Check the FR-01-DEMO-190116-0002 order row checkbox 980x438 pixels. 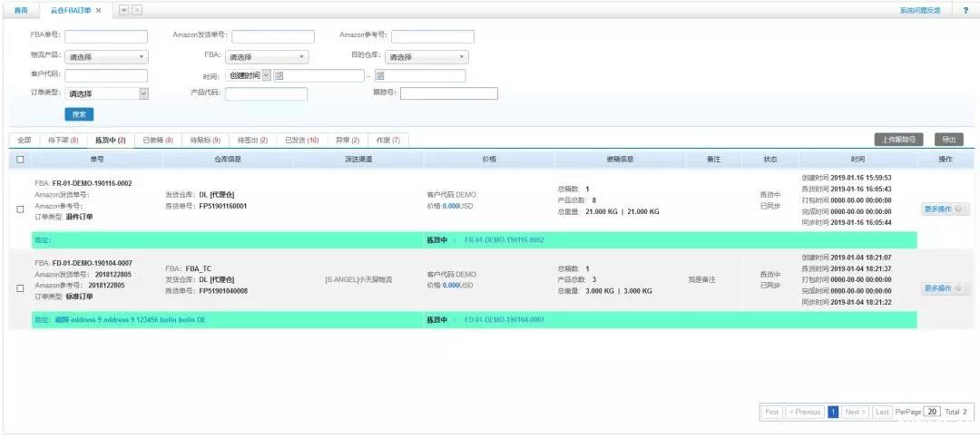(x=20, y=209)
